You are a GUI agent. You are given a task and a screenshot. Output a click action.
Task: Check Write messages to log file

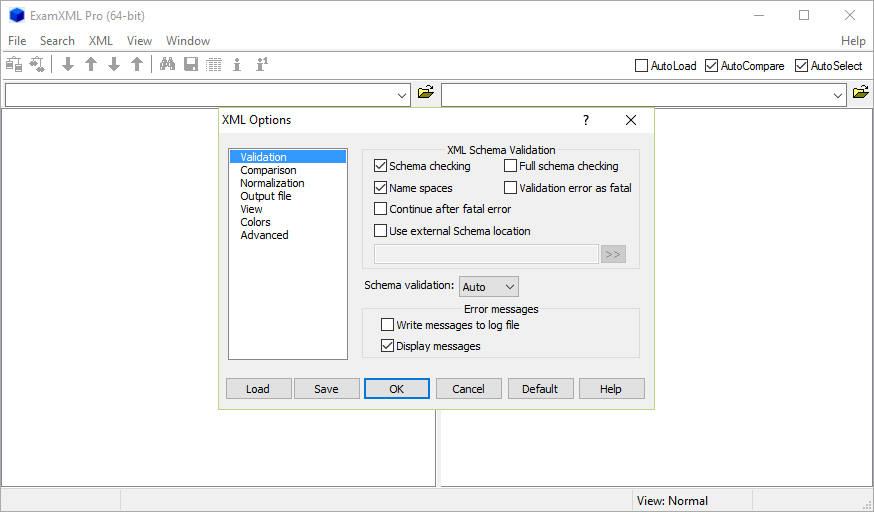(x=387, y=325)
